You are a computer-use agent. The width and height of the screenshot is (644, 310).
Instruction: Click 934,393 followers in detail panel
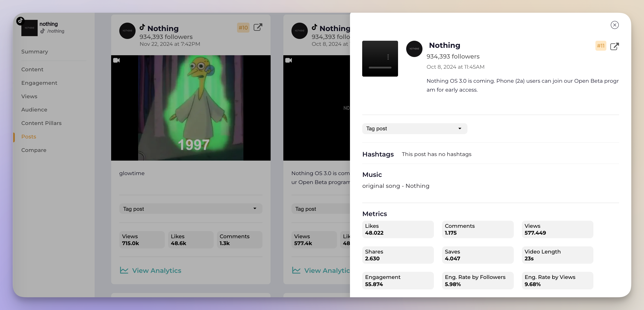click(x=453, y=57)
